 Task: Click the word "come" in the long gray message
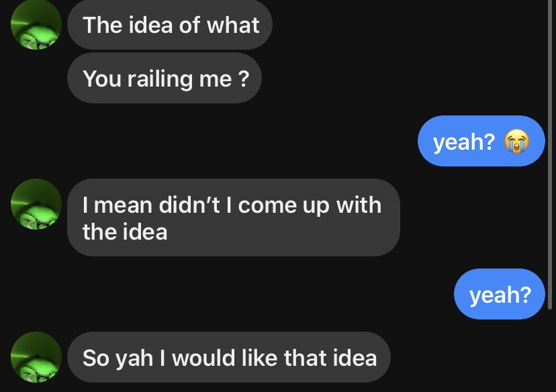[x=267, y=206]
